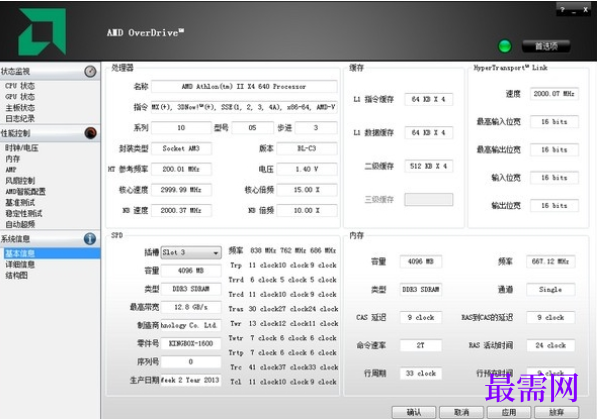The image size is (597, 419).
Task: Open 风扇控制 fan control page
Action: [20, 181]
